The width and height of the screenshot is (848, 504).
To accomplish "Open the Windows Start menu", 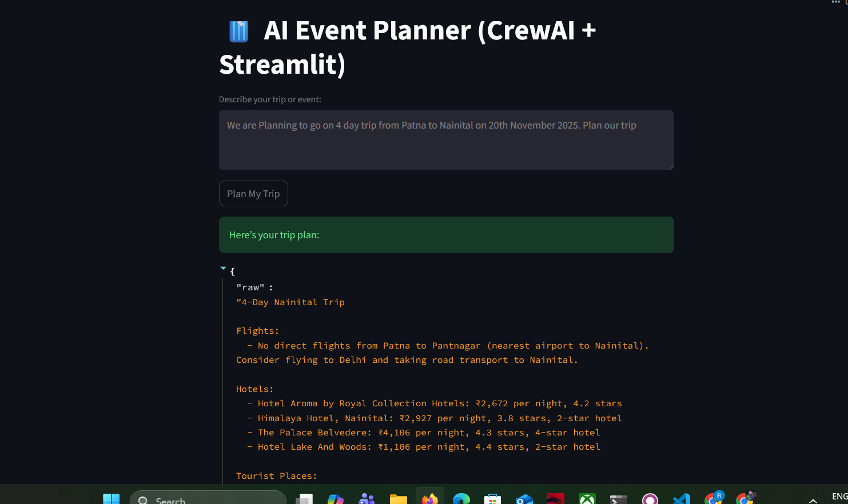I will [x=112, y=499].
